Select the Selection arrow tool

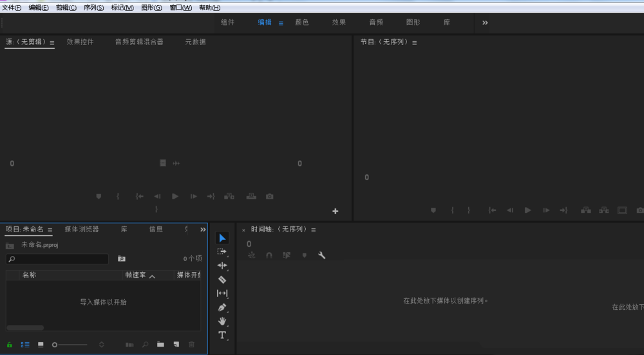coord(222,238)
